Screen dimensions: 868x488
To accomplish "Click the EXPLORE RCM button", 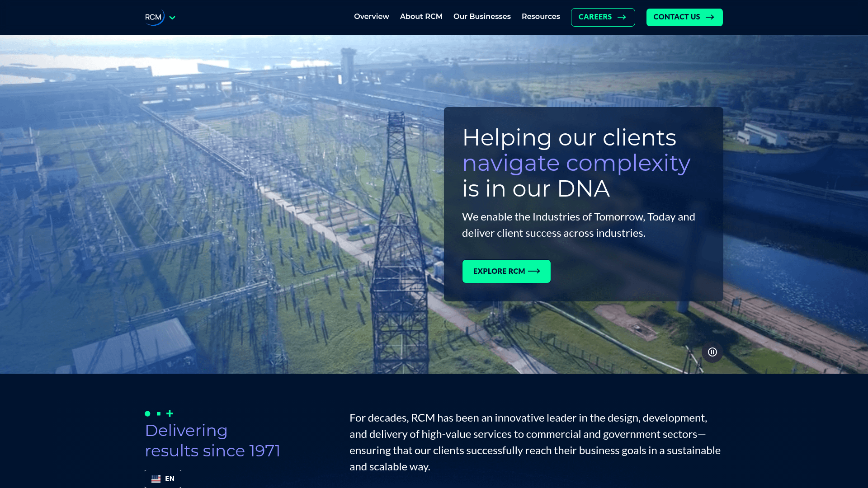I will (506, 271).
